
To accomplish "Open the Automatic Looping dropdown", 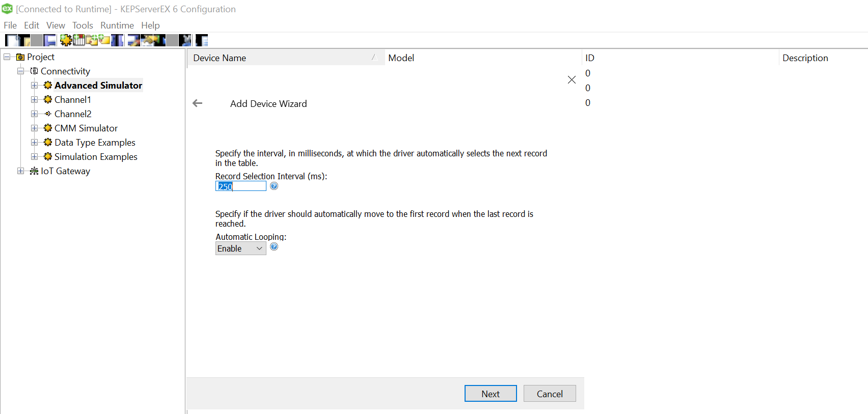I will click(x=240, y=249).
